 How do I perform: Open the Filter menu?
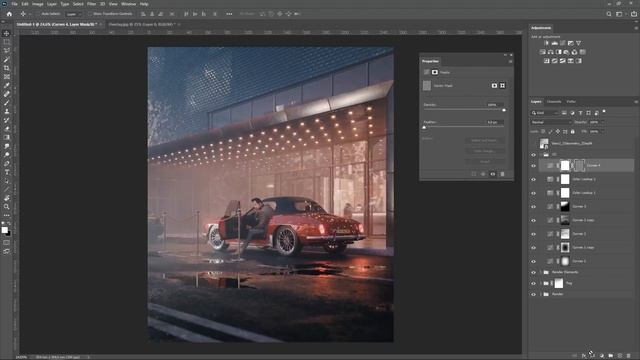click(x=91, y=4)
